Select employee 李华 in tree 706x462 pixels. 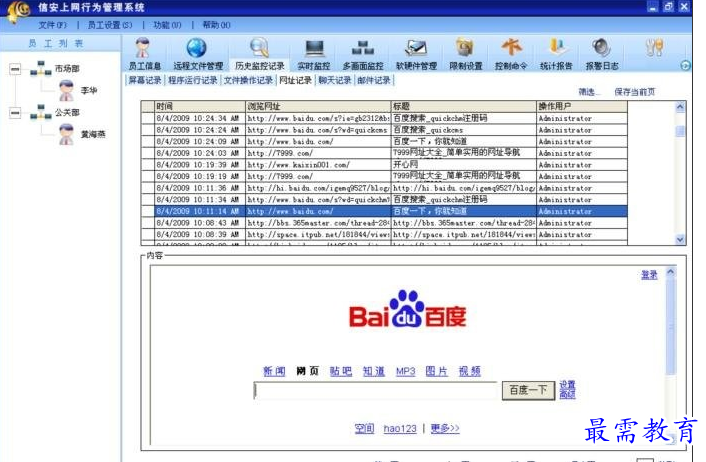point(89,91)
